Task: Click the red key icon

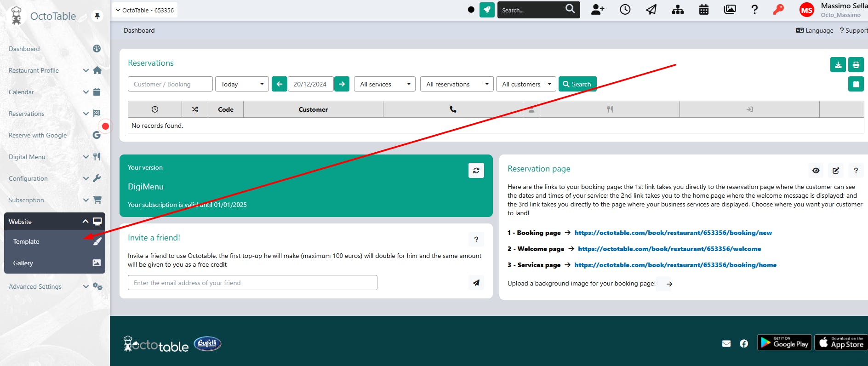Action: coord(778,10)
